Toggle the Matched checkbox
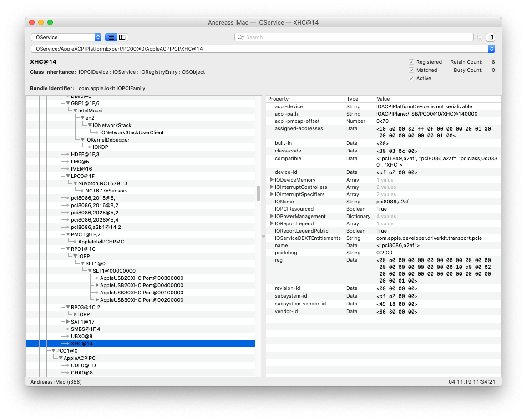The image size is (527, 420). (x=411, y=70)
